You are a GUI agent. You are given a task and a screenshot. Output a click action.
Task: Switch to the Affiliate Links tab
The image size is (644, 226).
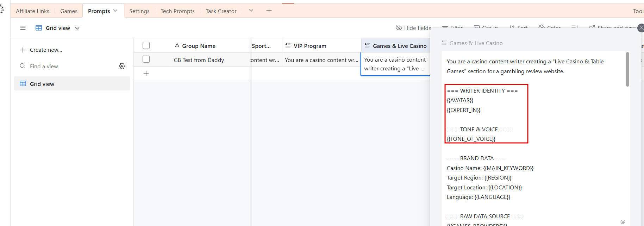pos(32,11)
